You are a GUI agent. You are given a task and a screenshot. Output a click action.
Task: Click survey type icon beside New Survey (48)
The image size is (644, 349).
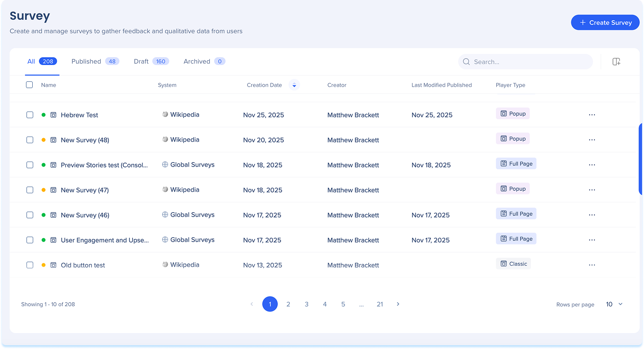[53, 140]
